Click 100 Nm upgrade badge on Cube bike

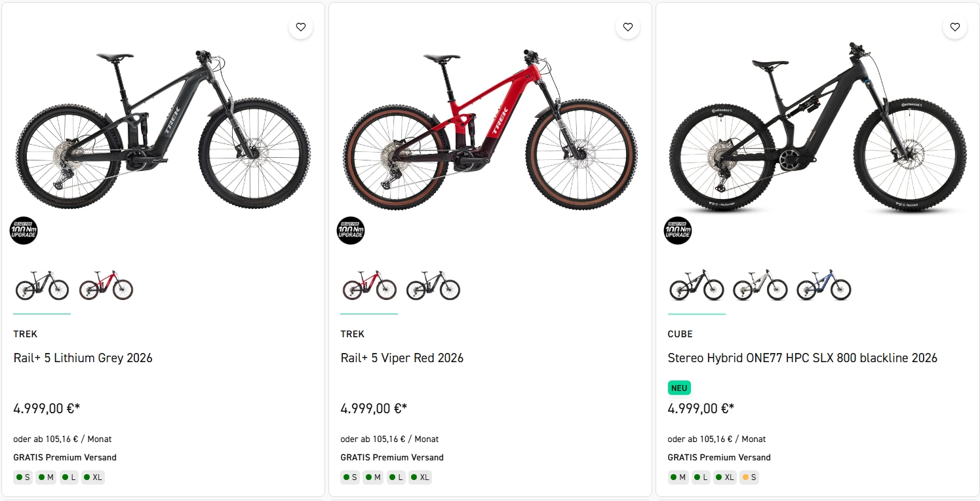(678, 231)
